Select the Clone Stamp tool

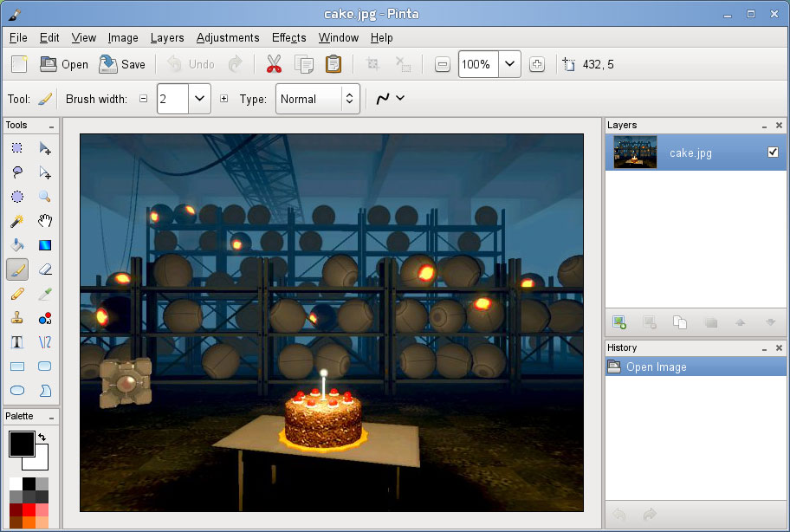(17, 318)
